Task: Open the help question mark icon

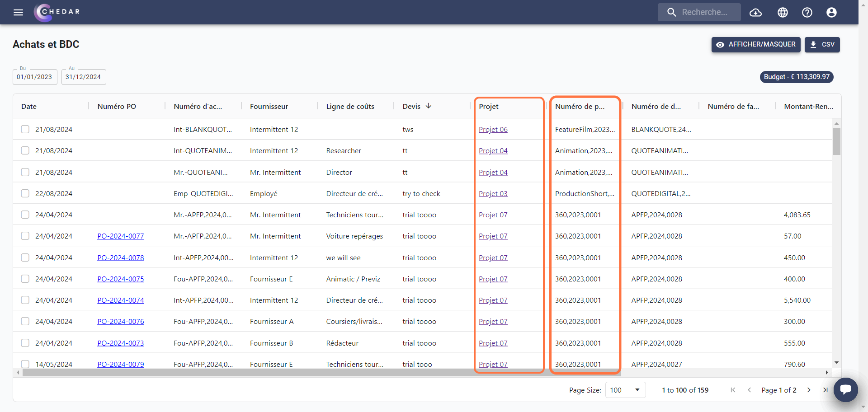Action: [807, 12]
